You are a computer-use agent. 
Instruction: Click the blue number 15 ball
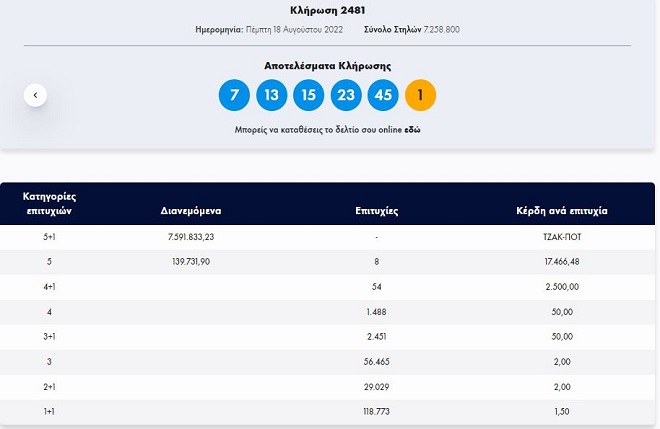308,95
